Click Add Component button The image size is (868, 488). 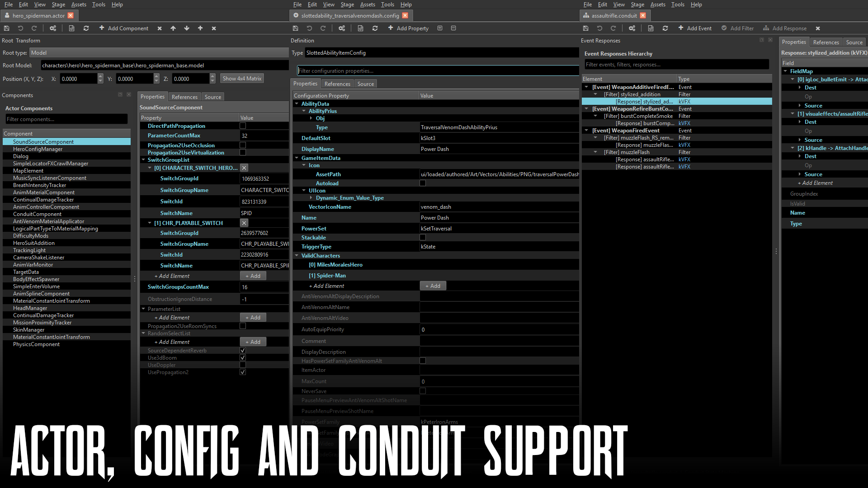point(123,28)
